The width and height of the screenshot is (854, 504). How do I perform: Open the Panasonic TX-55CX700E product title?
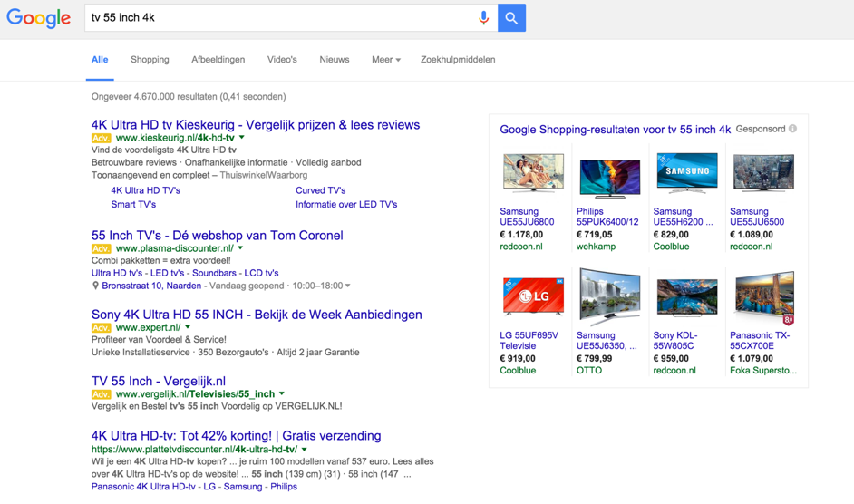(760, 341)
